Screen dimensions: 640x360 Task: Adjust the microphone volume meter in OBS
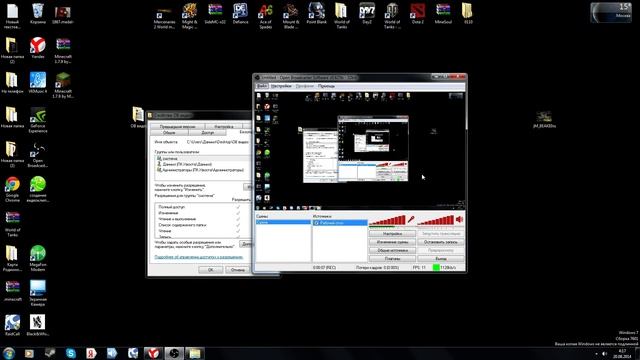point(387,220)
